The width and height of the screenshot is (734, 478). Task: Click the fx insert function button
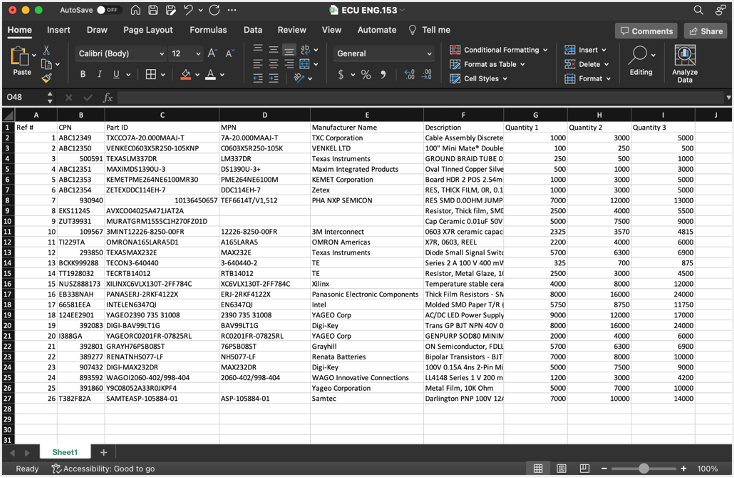pos(108,97)
